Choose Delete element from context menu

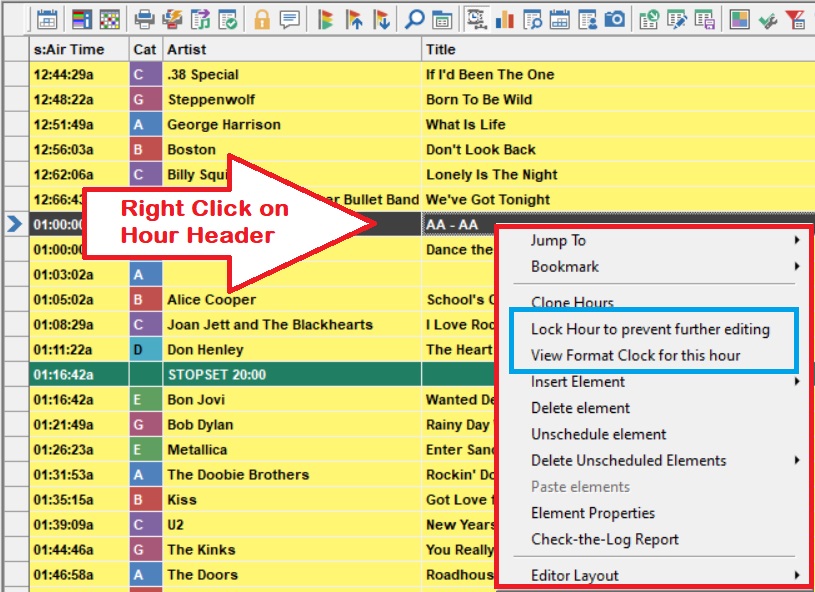(x=581, y=408)
